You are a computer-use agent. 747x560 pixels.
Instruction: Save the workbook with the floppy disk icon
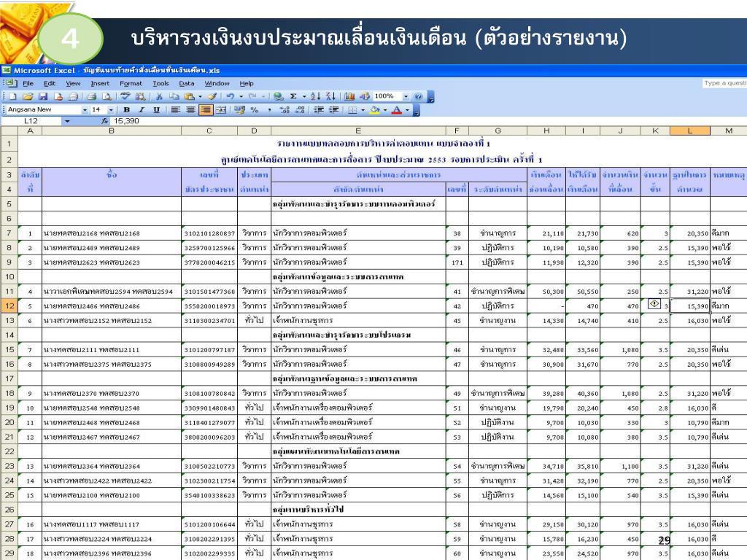[x=43, y=97]
